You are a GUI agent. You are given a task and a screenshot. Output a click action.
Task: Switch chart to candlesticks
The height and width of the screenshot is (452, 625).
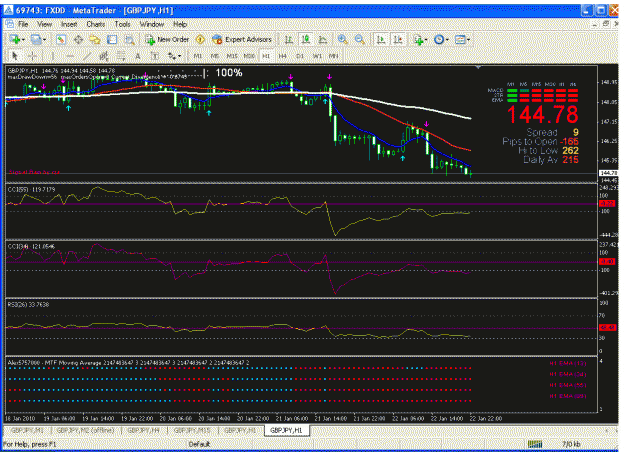pos(306,39)
